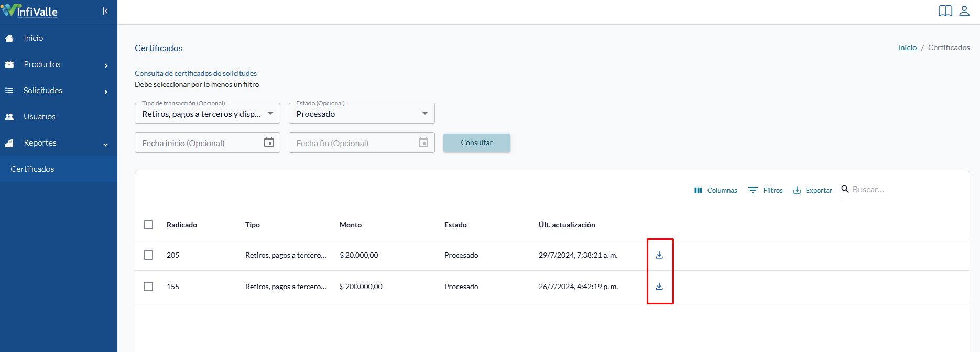The height and width of the screenshot is (352, 980).
Task: Click the date 29/7/2024, 7:38:21 a. m.
Action: 578,255
